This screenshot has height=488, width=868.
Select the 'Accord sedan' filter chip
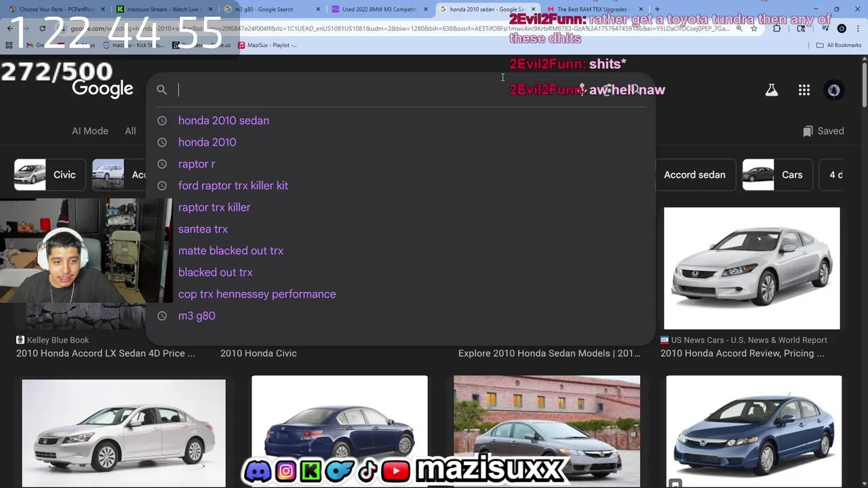click(694, 175)
